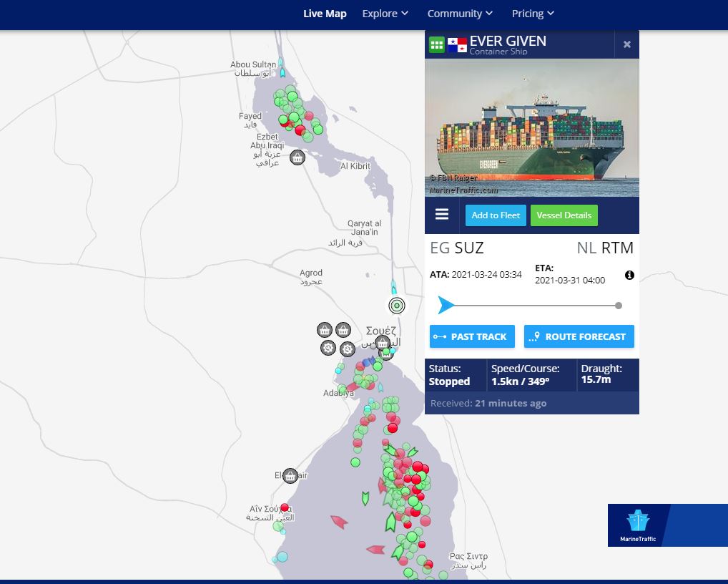
Task: Click the green vessel marker below Adabiya, isolated
Action: 355,462
